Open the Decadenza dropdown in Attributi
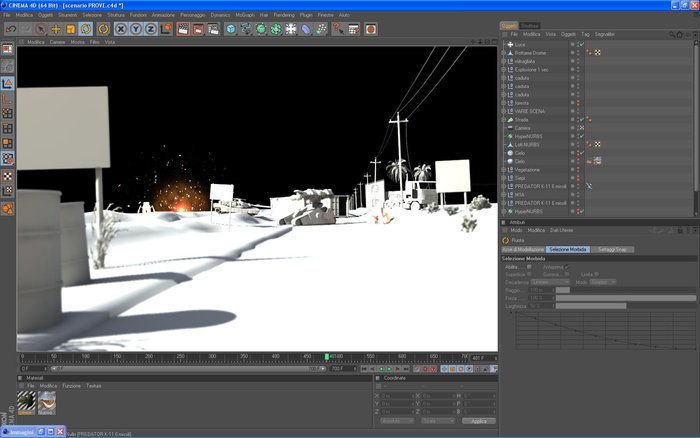Viewport: 700px width, 438px height. point(552,282)
